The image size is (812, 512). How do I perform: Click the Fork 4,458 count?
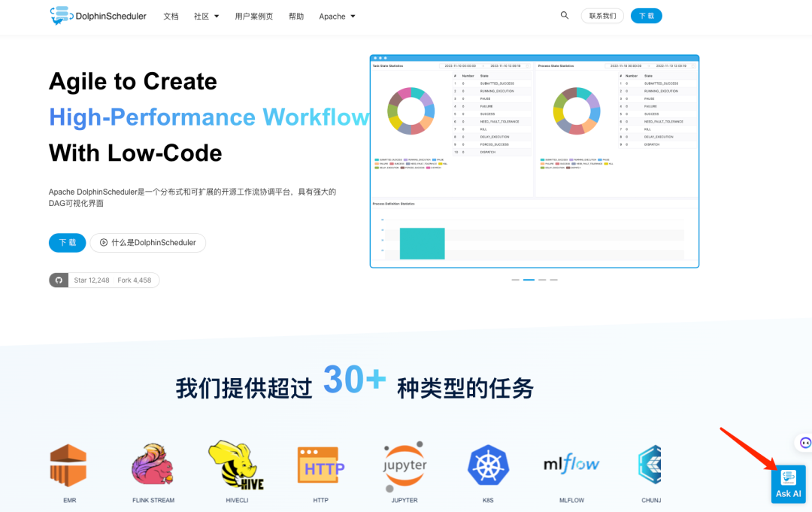[x=134, y=280]
